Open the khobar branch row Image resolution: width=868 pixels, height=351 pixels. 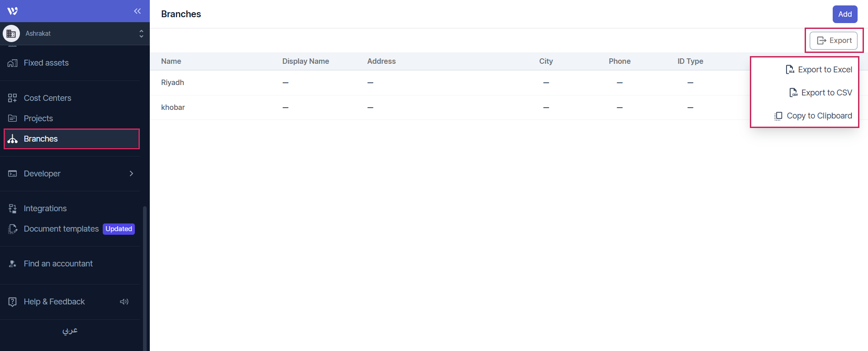click(173, 108)
